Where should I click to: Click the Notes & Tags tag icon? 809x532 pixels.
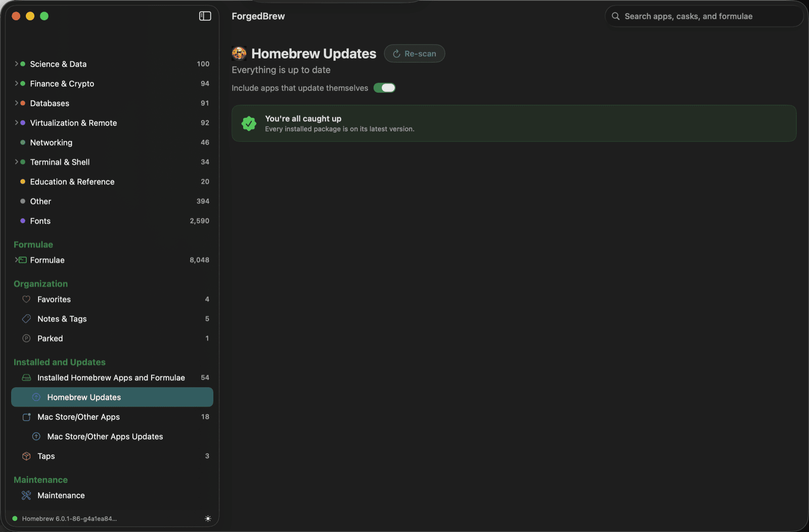point(26,319)
